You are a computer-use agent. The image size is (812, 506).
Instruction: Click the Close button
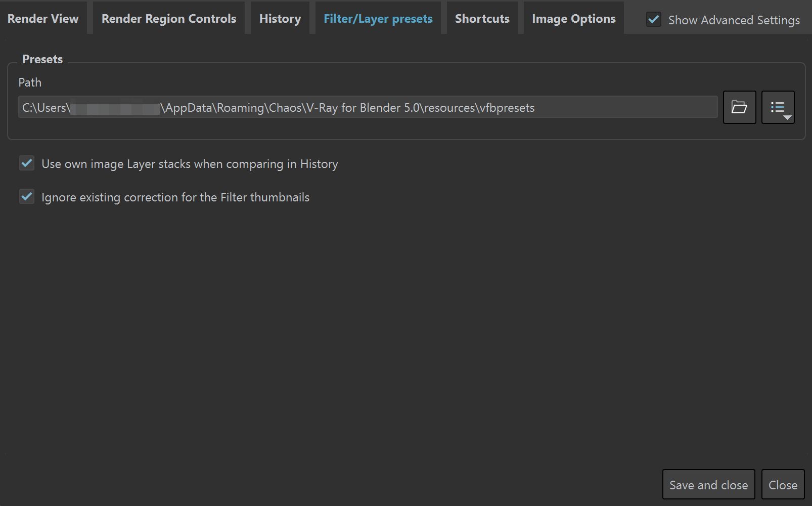[x=783, y=485]
